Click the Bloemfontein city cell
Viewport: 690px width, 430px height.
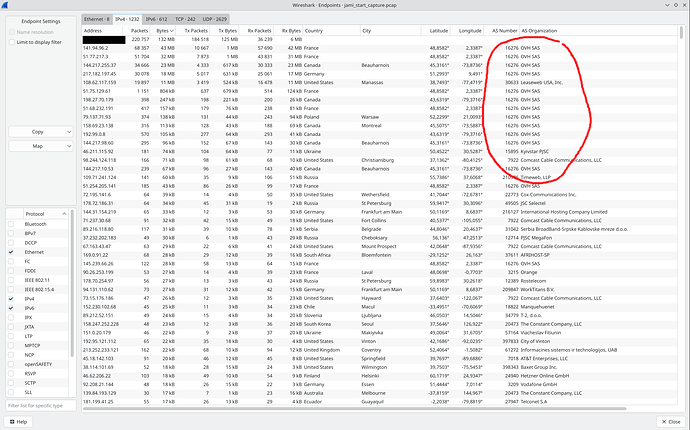click(x=376, y=255)
